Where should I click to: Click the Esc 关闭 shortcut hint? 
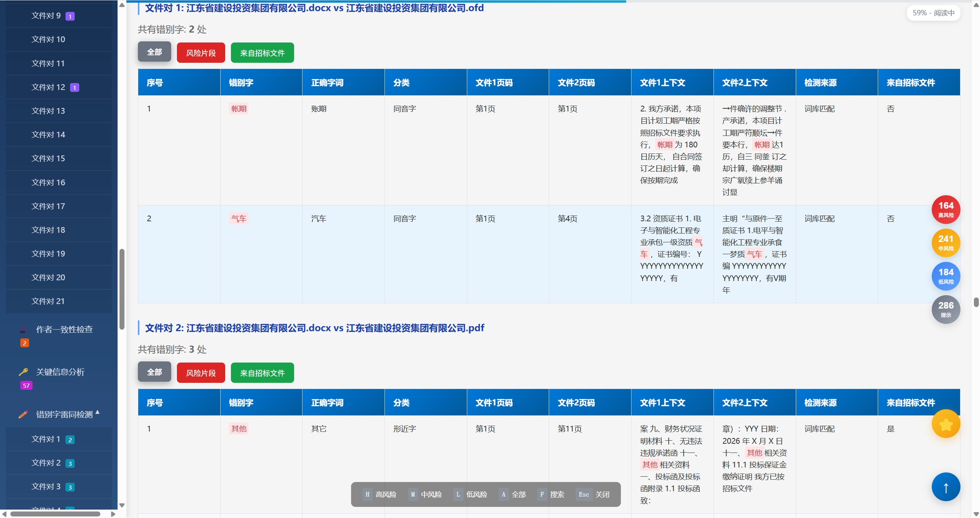(x=593, y=494)
